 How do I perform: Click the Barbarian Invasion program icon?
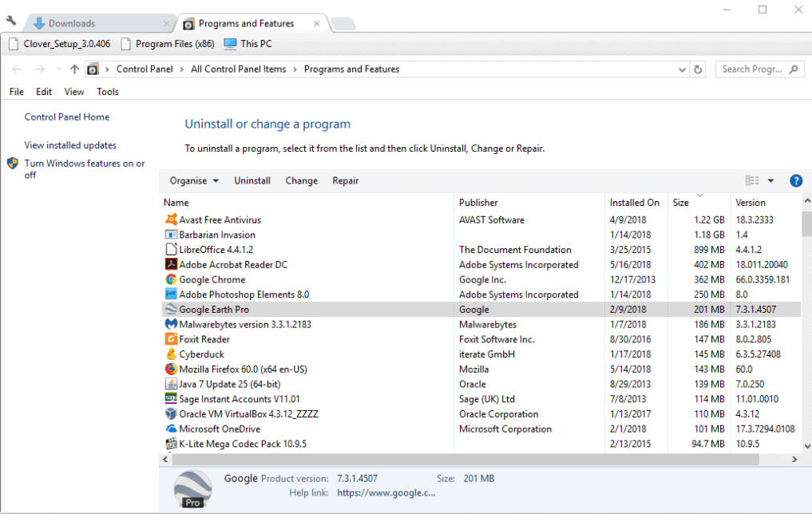tap(171, 235)
